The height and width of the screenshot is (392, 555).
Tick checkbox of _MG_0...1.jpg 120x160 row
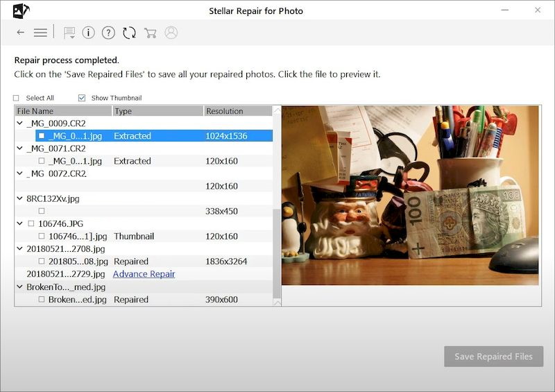pyautogui.click(x=42, y=161)
